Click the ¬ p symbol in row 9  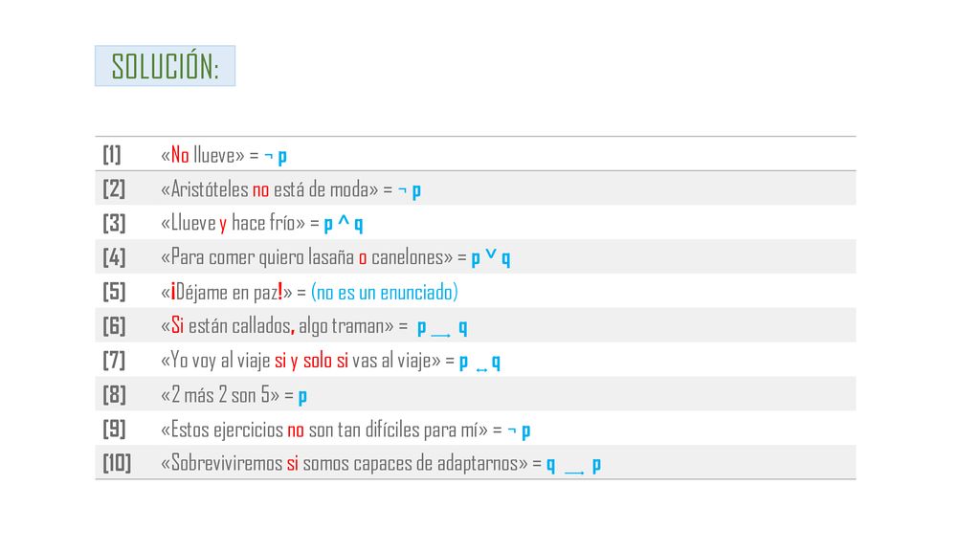[x=519, y=430]
